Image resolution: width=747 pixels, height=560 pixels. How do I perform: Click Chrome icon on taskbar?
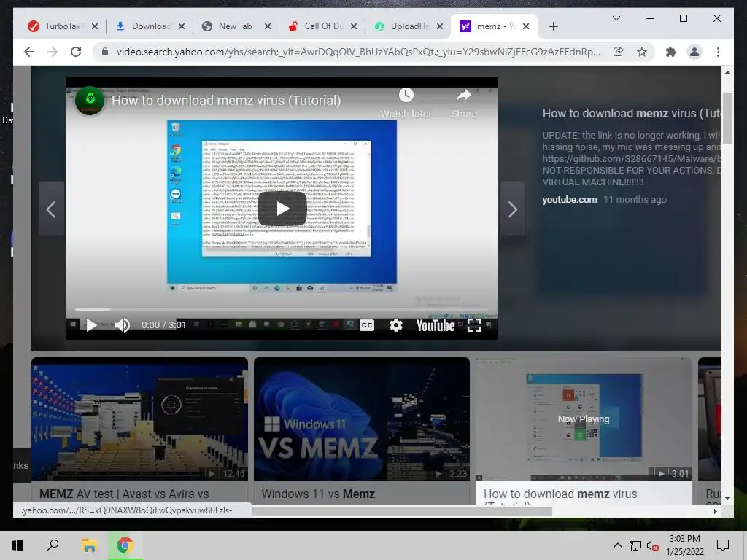[x=125, y=545]
